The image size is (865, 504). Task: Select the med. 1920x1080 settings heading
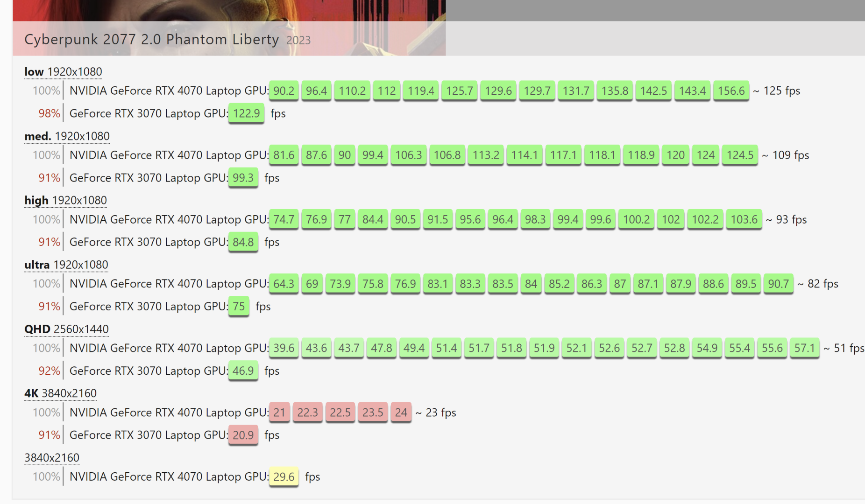[x=67, y=136]
